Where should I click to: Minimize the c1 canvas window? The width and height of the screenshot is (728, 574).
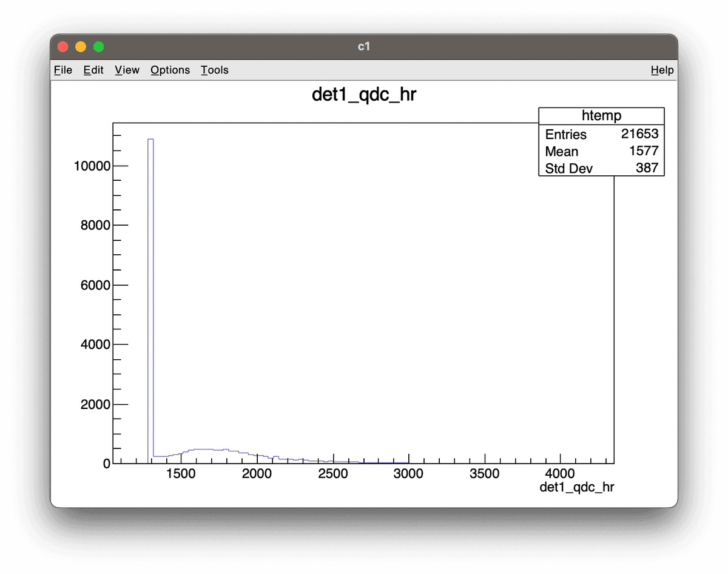pos(81,47)
